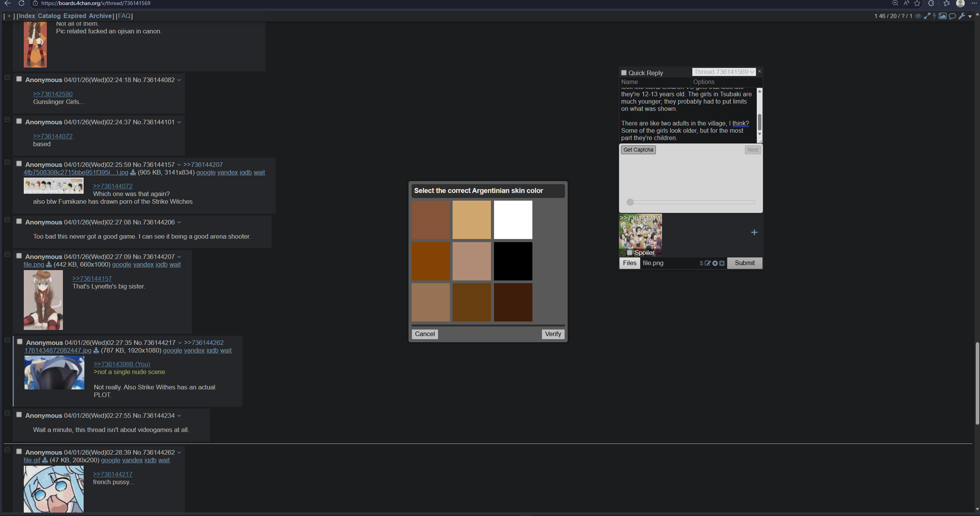
Task: Open the Archive link in the header
Action: (x=100, y=16)
